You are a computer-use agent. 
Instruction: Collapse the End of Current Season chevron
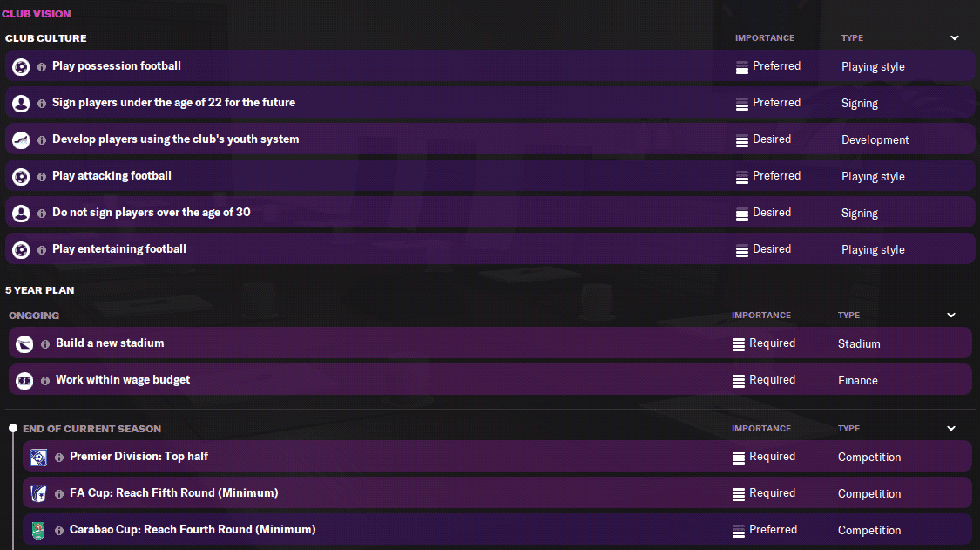[951, 429]
